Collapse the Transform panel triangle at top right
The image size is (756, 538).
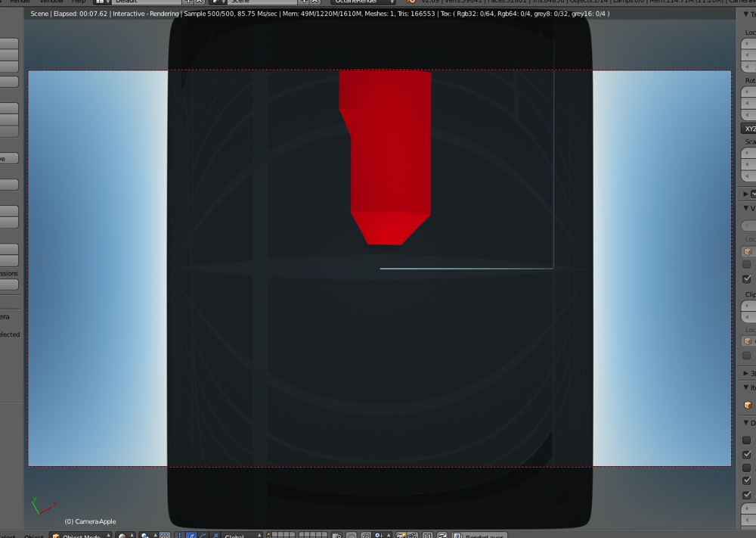[x=746, y=14]
